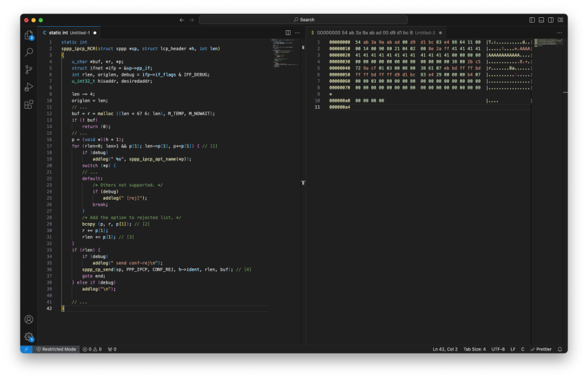Open More Actions for left editor group
588x380 pixels.
(x=297, y=32)
